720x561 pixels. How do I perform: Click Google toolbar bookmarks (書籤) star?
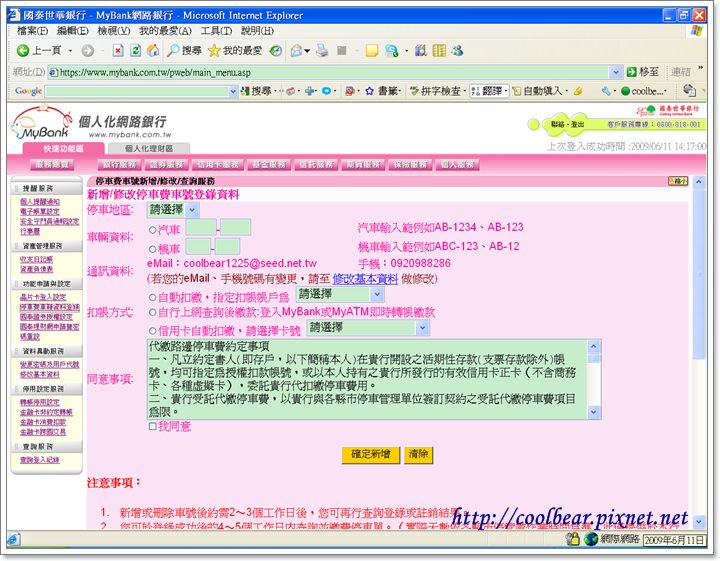coord(382,91)
